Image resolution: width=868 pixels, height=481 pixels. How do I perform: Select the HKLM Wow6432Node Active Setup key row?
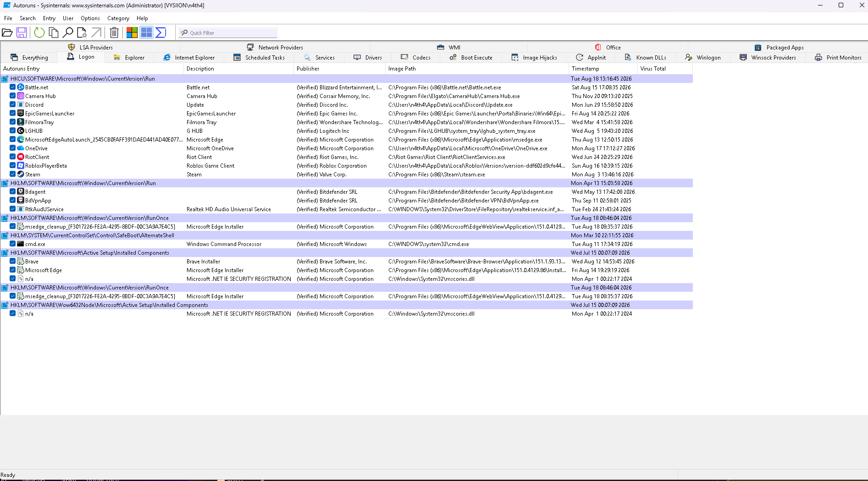pyautogui.click(x=347, y=305)
